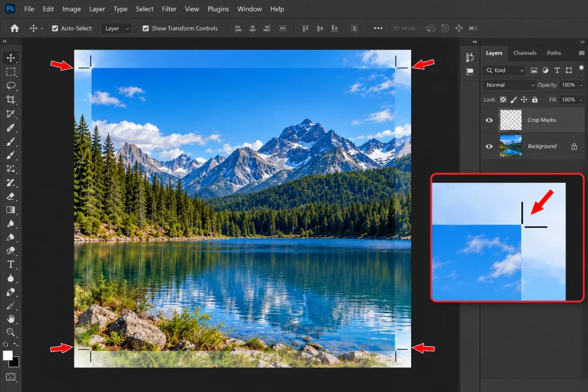Click the Quick Mask mode icon
This screenshot has width=588, height=392.
coord(10,377)
